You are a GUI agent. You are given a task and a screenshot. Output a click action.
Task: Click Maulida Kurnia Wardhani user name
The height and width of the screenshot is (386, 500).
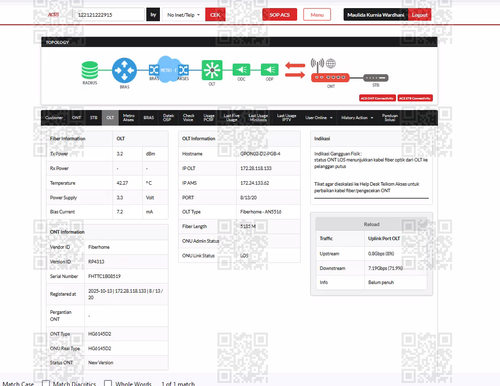click(376, 15)
